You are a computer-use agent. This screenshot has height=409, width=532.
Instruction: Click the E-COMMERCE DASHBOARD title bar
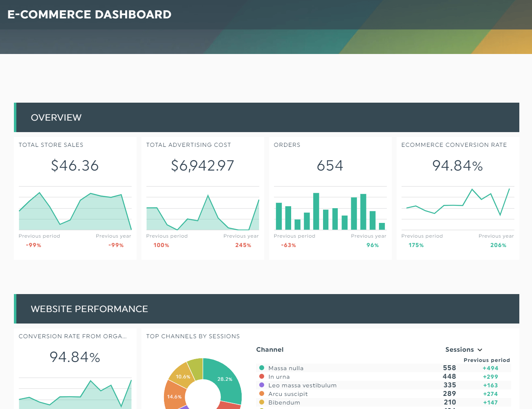(89, 14)
